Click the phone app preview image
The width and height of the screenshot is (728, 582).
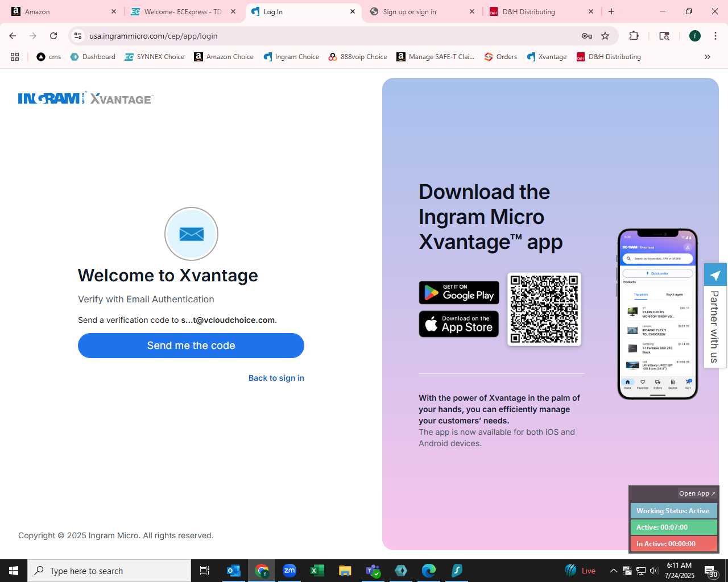coord(657,314)
